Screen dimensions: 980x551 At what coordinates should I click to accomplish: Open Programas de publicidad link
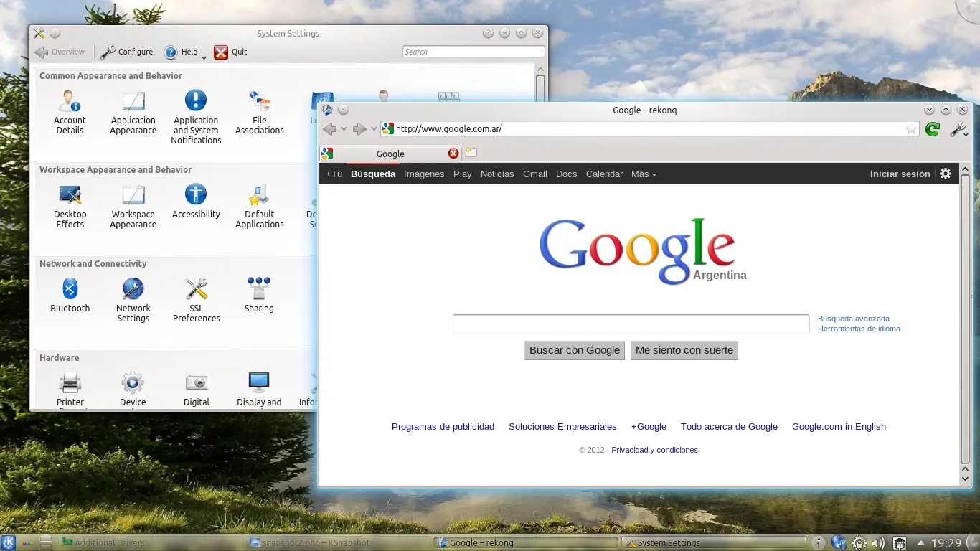click(x=443, y=426)
